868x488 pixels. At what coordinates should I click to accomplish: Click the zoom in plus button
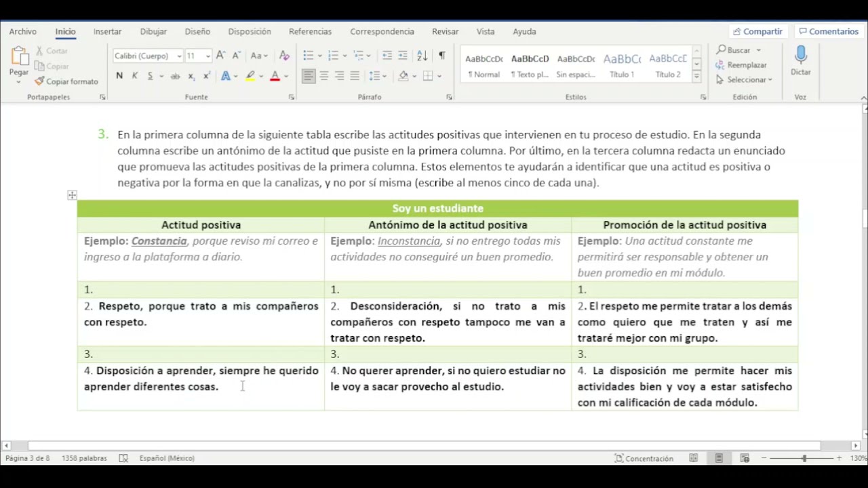click(x=839, y=458)
